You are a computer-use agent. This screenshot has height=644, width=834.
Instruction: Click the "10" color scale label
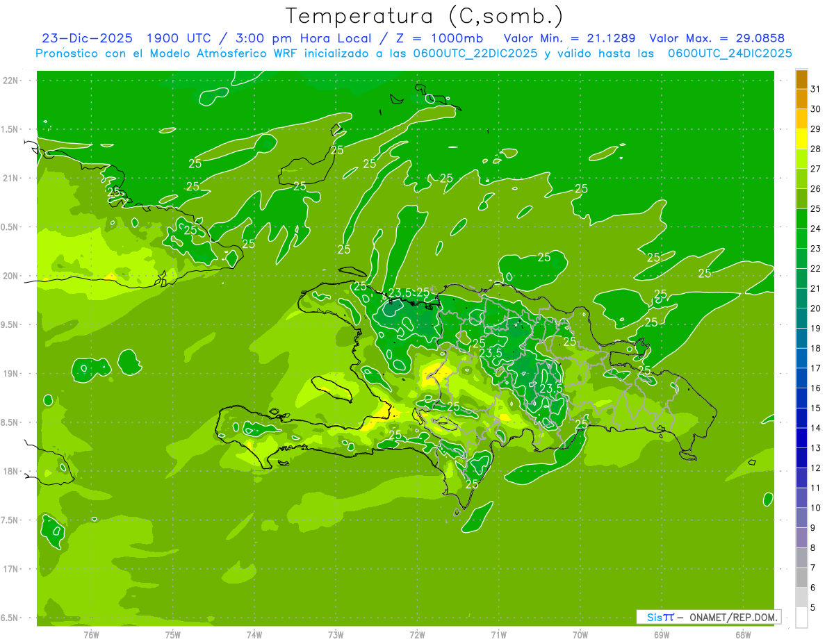(x=815, y=508)
